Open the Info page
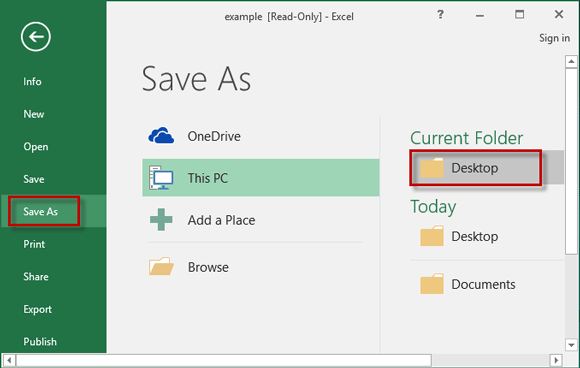Image resolution: width=580 pixels, height=368 pixels. tap(32, 81)
